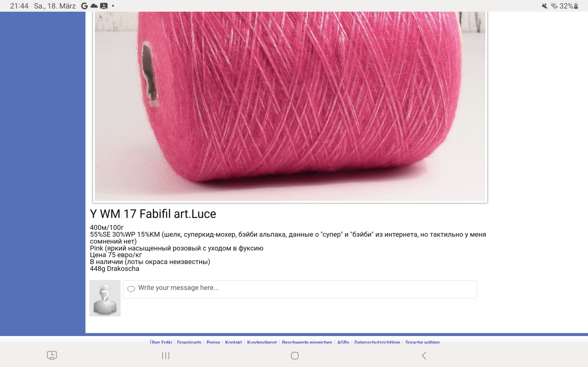Tap the Google G status bar icon
Image resolution: width=588 pixels, height=367 pixels.
[x=84, y=6]
